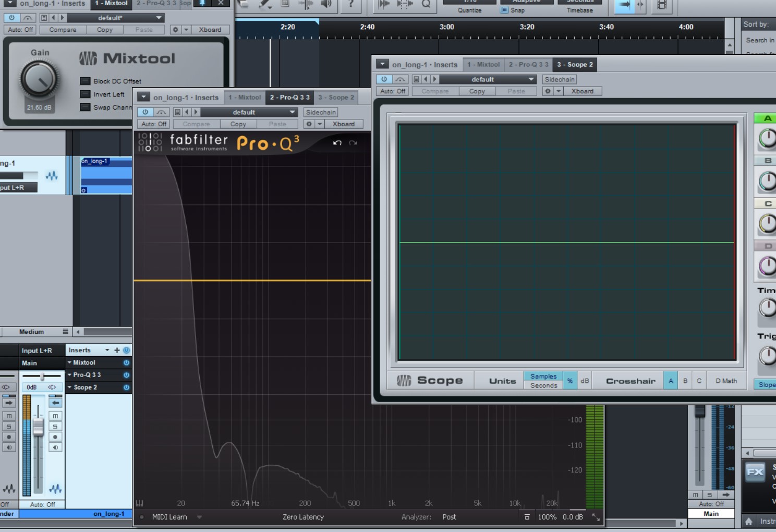Open gear dropdown arrow in Pro-Q 3 window

click(x=320, y=124)
